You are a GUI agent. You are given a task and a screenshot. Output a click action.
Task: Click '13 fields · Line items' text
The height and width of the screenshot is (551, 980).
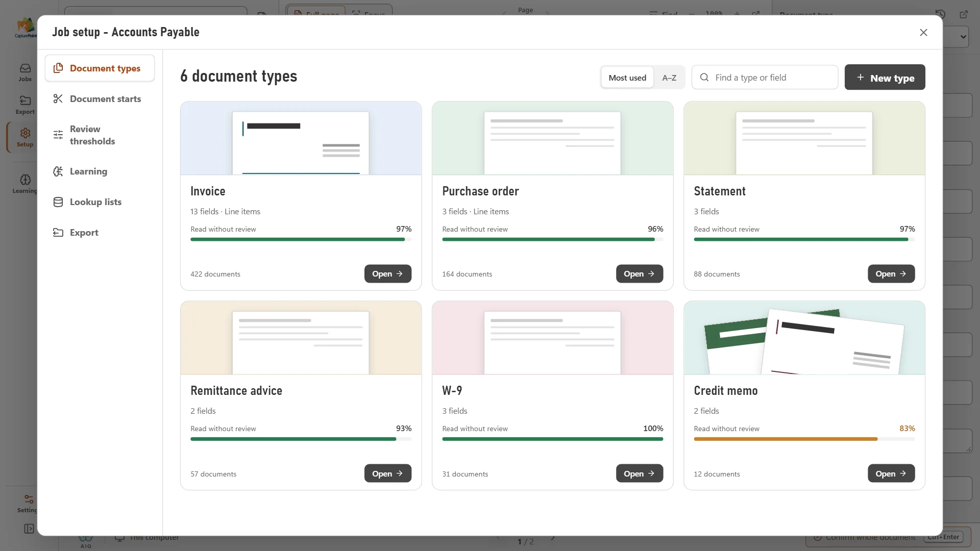(x=225, y=211)
